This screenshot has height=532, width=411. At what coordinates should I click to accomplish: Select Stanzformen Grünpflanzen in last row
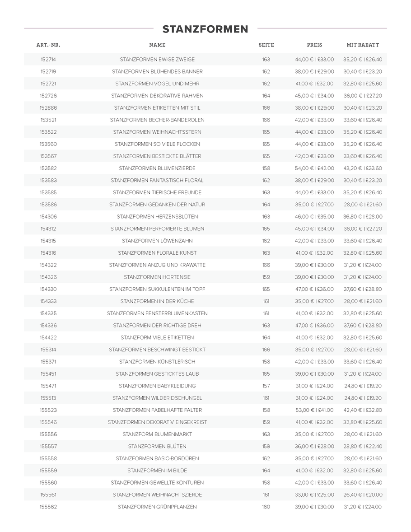[158, 507]
